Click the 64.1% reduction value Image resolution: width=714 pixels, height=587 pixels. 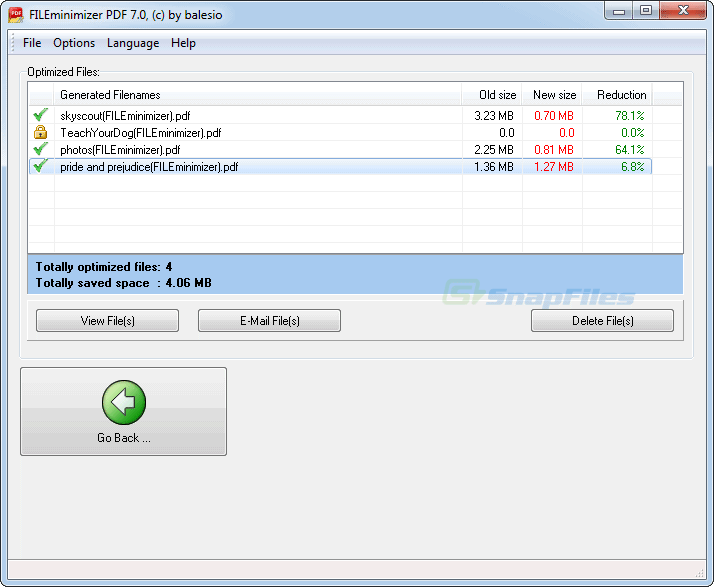click(x=629, y=150)
